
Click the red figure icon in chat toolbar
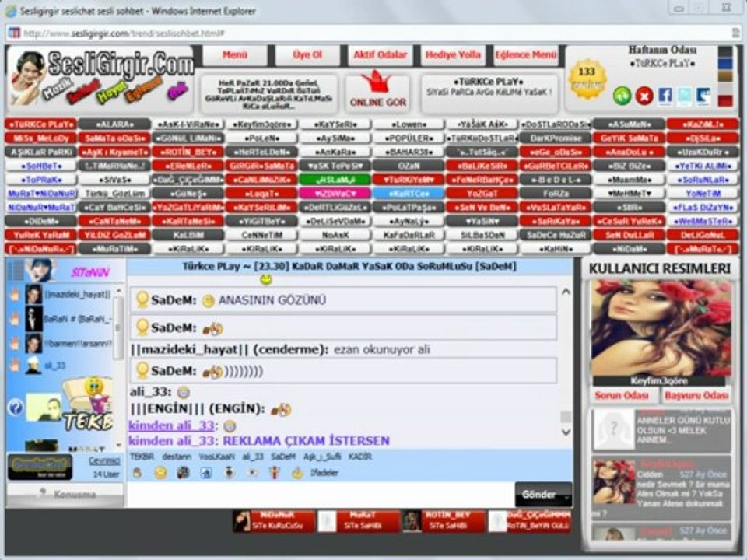tap(275, 473)
